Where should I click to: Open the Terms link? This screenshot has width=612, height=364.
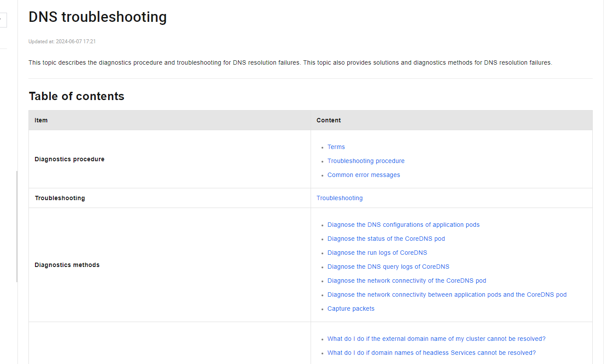336,147
